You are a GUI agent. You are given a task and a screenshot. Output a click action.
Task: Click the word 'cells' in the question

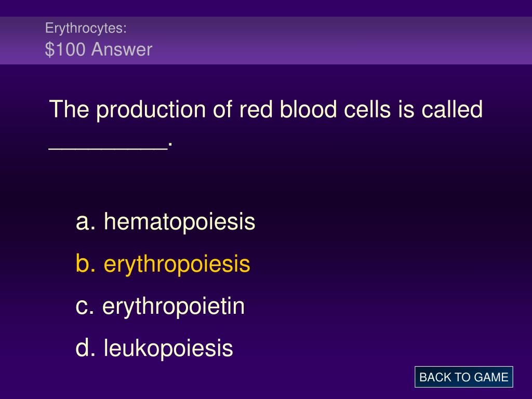point(367,109)
